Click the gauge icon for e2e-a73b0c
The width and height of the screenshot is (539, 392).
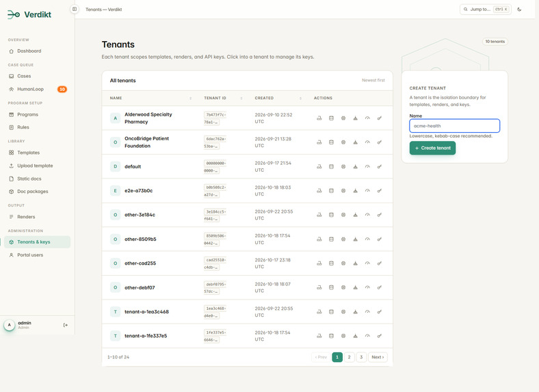(x=367, y=191)
